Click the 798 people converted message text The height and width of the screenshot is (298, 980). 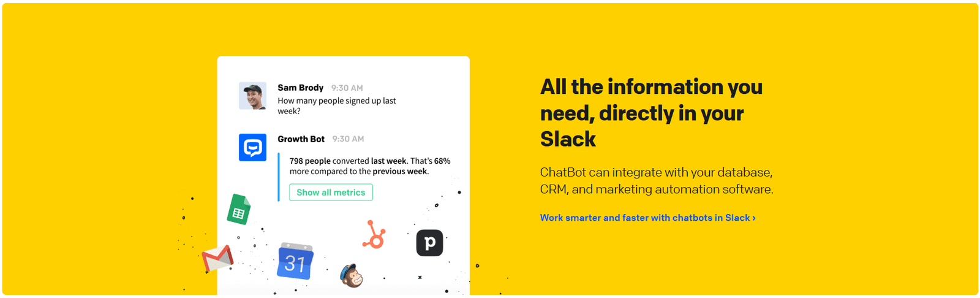370,166
